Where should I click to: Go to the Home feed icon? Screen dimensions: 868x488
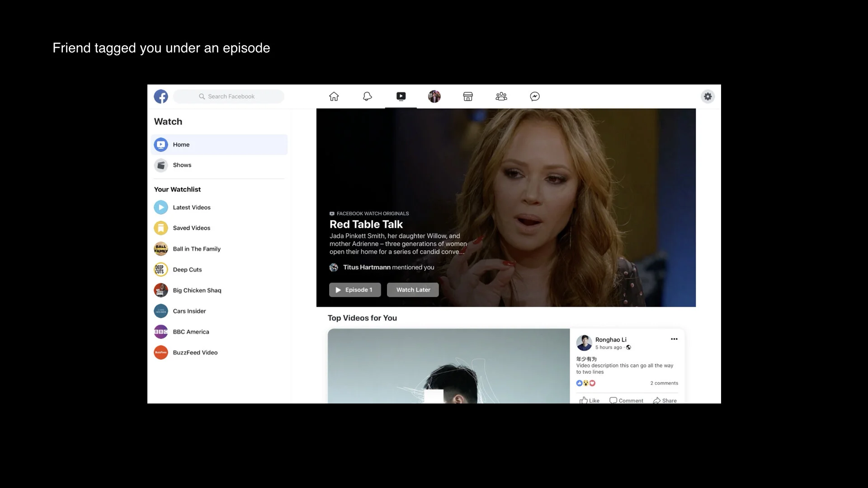click(334, 96)
